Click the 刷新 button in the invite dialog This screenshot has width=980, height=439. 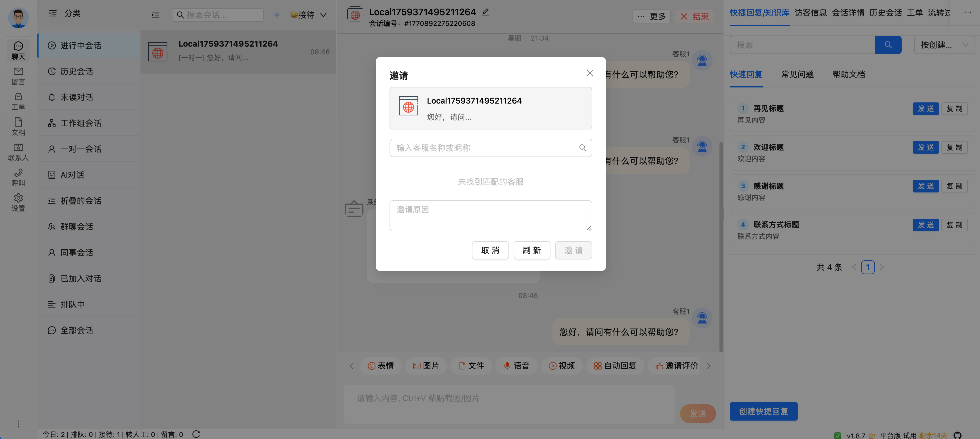pos(531,250)
